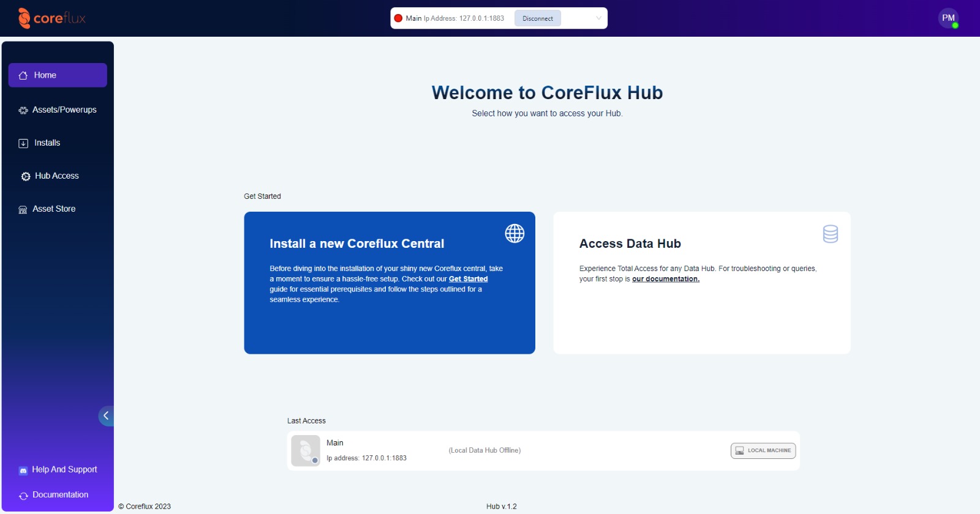The height and width of the screenshot is (514, 980).
Task: Open the Home menu item
Action: [58, 75]
